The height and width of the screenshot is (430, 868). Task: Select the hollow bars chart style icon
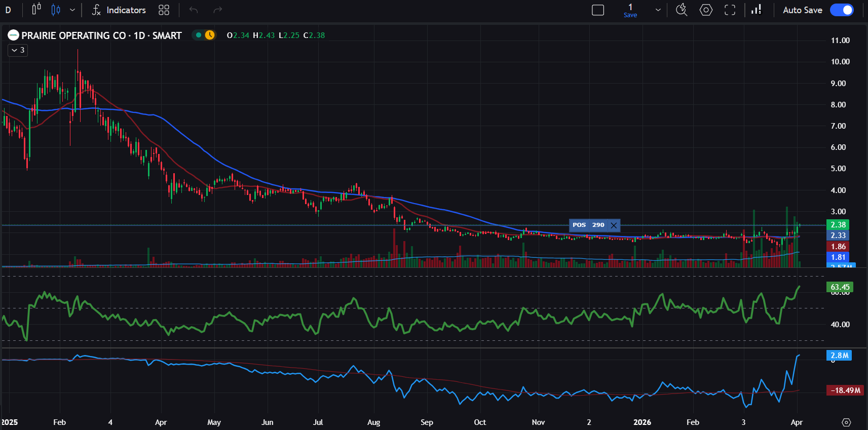click(x=36, y=10)
